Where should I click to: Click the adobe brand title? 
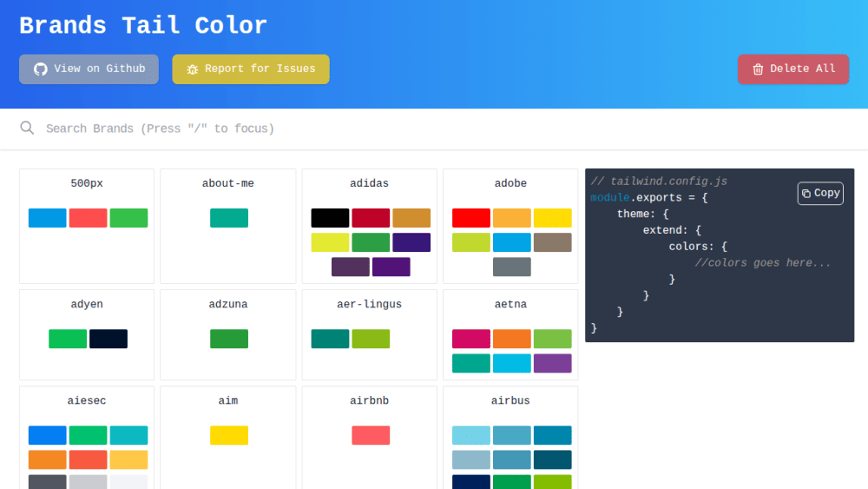(x=510, y=183)
